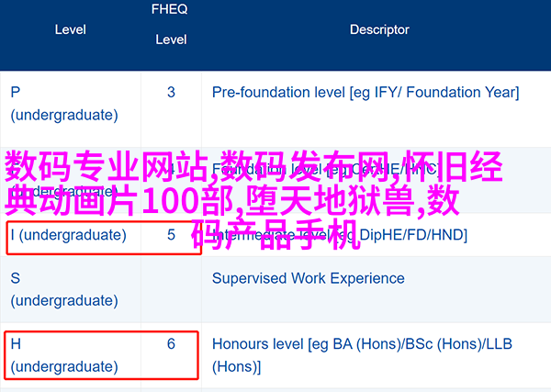Click the Pre-foundation level descriptor text
This screenshot has width=551, height=392.
[365, 93]
